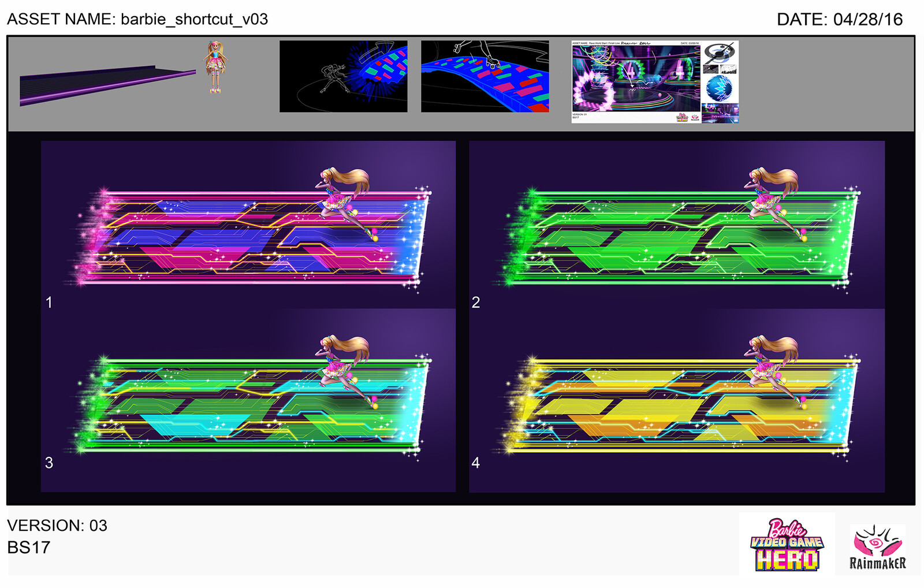Click the variant number '2' label
Viewport: 924px width, 588px height.
coord(476,302)
